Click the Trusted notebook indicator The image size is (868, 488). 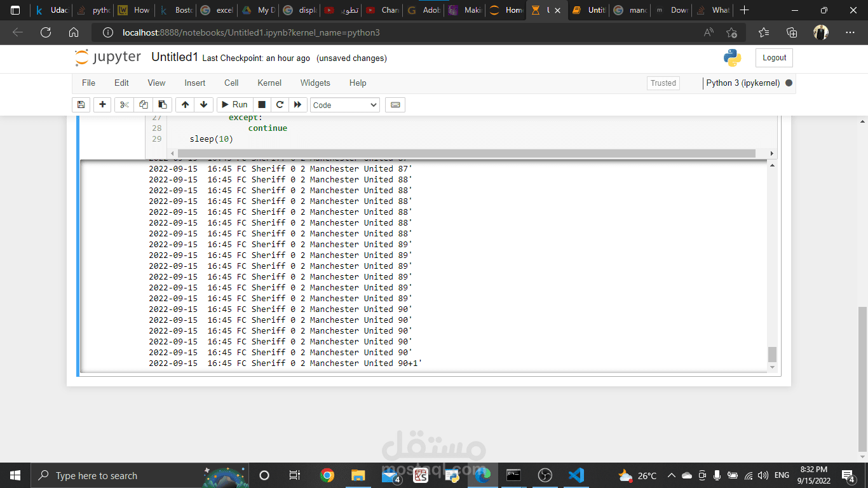pos(663,83)
